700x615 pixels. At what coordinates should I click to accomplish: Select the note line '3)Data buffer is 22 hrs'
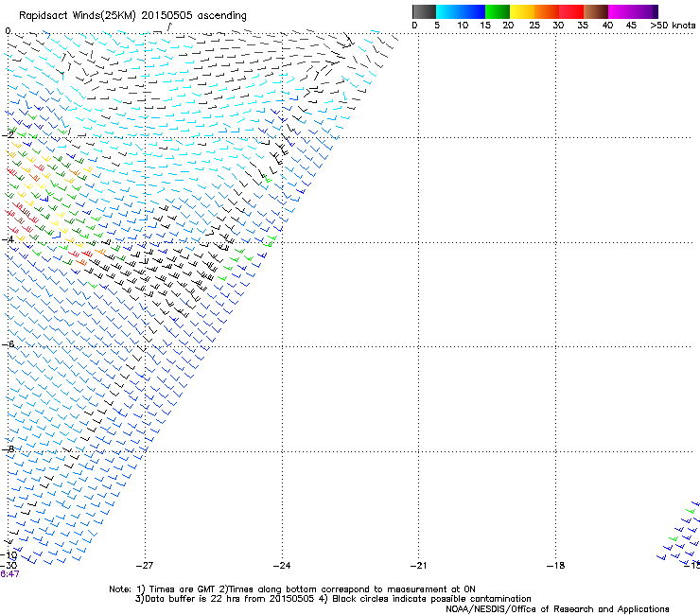coord(333,599)
